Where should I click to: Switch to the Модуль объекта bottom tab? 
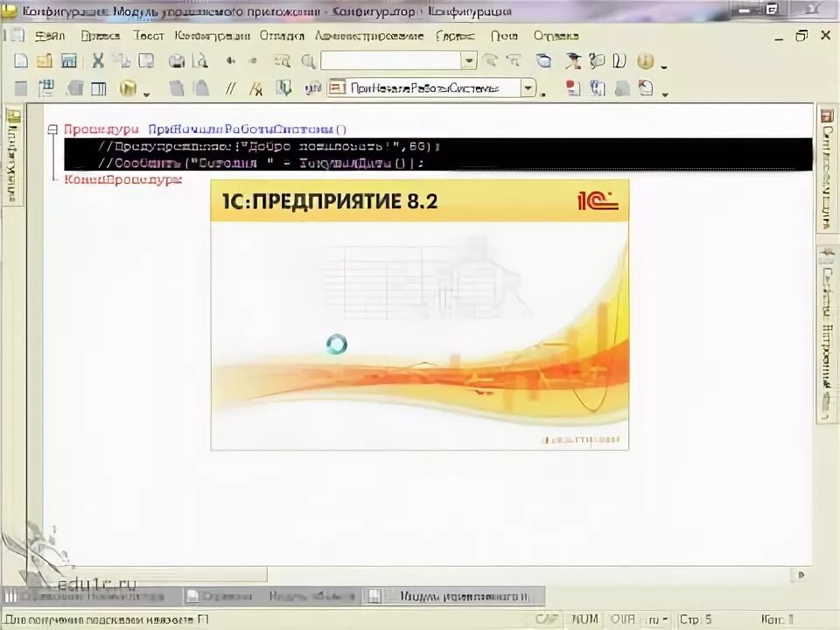[x=311, y=596]
